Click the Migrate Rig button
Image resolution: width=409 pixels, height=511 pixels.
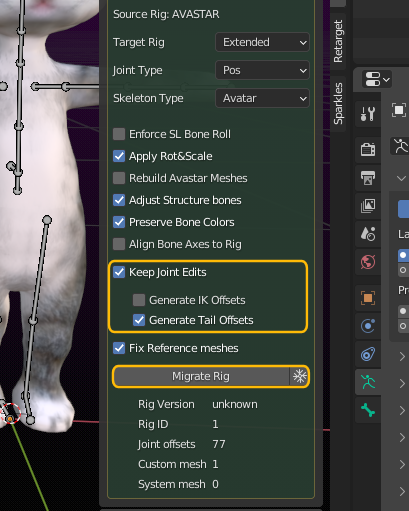tap(201, 376)
